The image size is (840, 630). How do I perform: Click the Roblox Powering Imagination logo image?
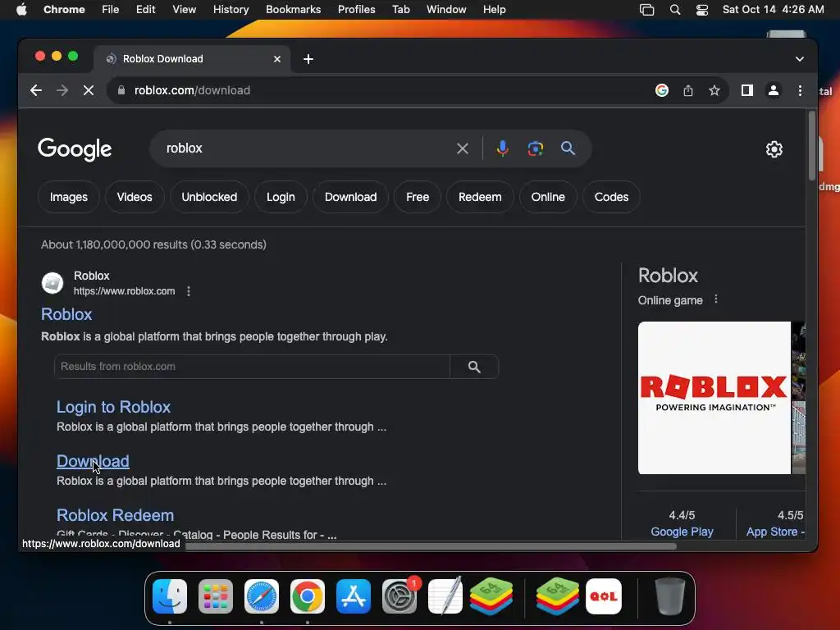click(x=714, y=398)
